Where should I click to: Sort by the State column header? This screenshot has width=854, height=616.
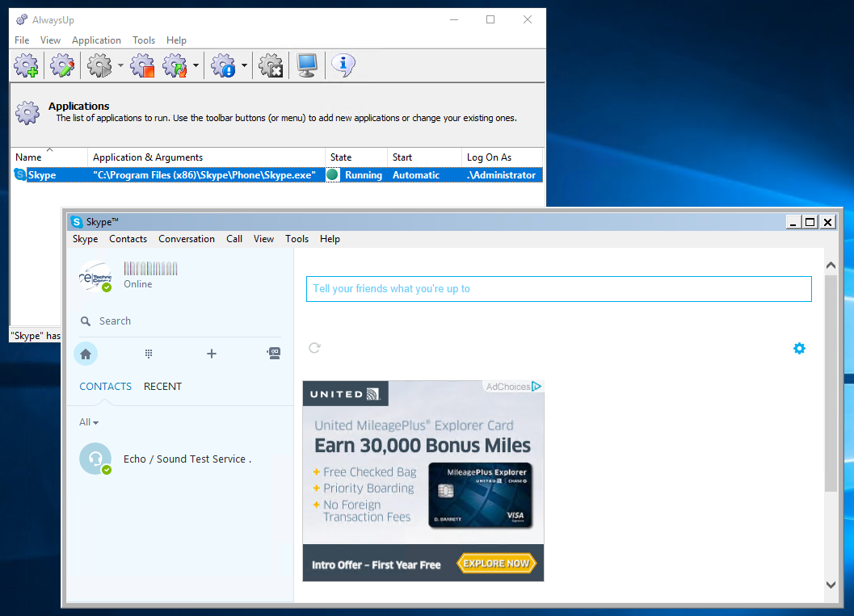(356, 157)
